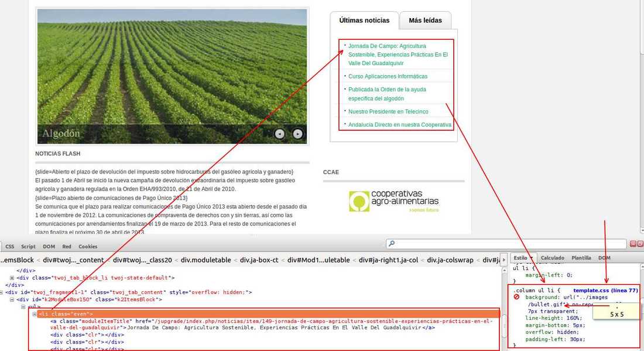
Task: Select breadcrumb ...emsBlock
Action: (17, 260)
